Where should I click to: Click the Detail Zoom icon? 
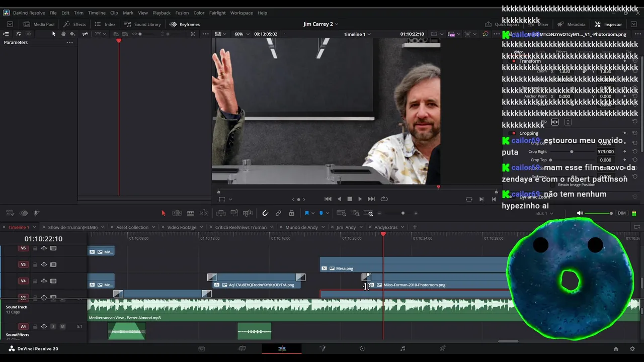coord(356,213)
